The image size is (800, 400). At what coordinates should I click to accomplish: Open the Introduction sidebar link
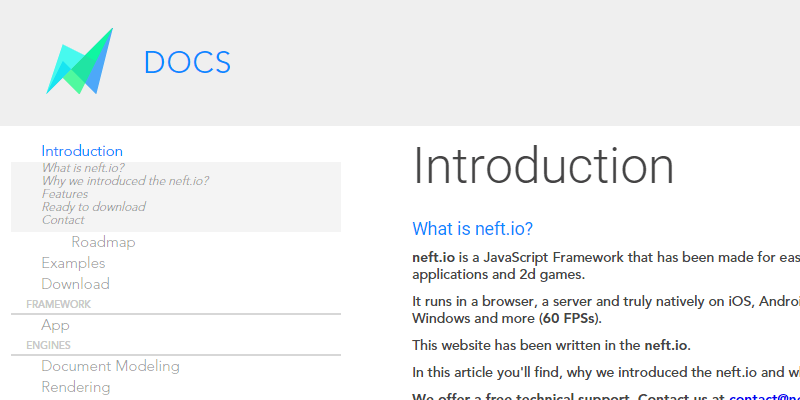tap(82, 151)
